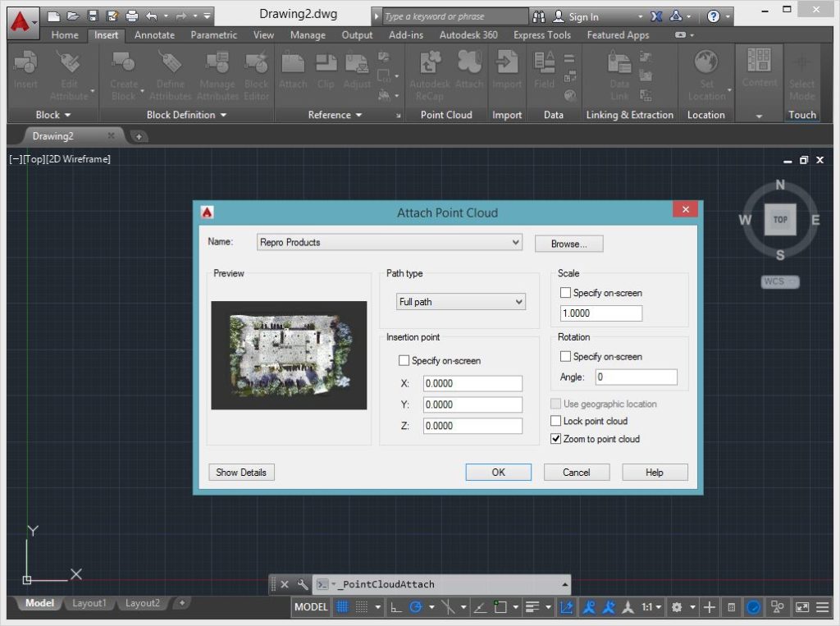The width and height of the screenshot is (840, 626).
Task: Uncheck the Zoom to point cloud option
Action: [555, 439]
